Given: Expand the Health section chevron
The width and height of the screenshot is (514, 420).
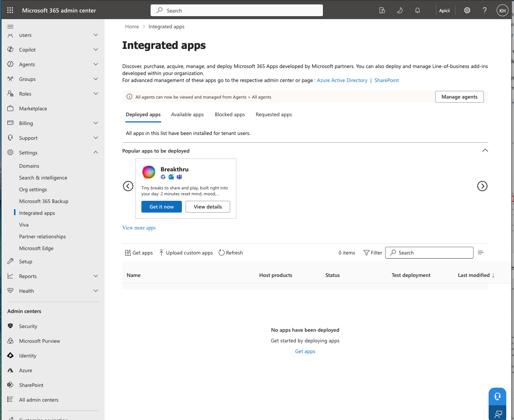Looking at the screenshot, I should [x=96, y=291].
